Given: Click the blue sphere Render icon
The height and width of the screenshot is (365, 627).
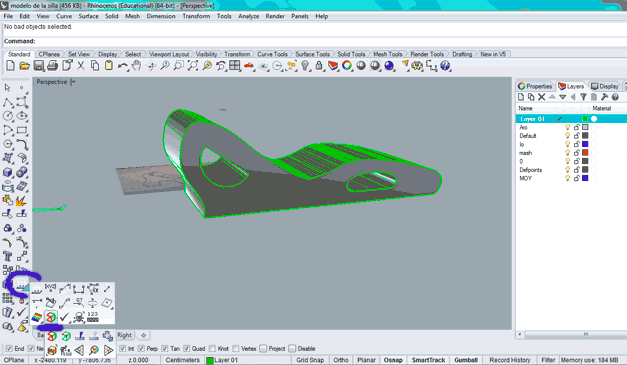Looking at the screenshot, I should (x=389, y=66).
